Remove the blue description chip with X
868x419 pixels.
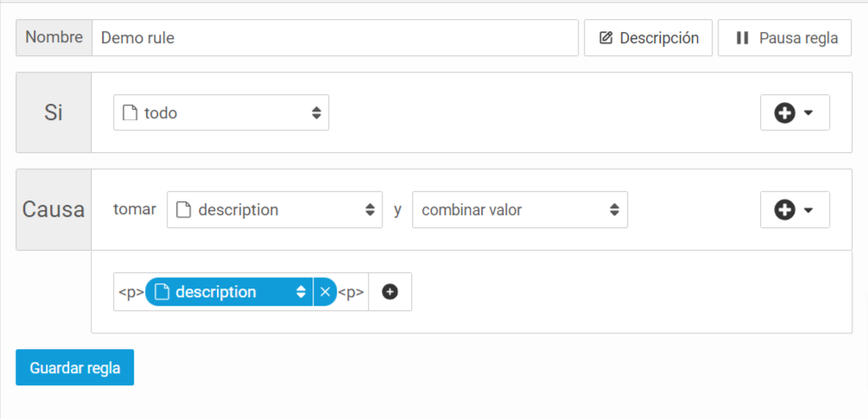point(325,292)
